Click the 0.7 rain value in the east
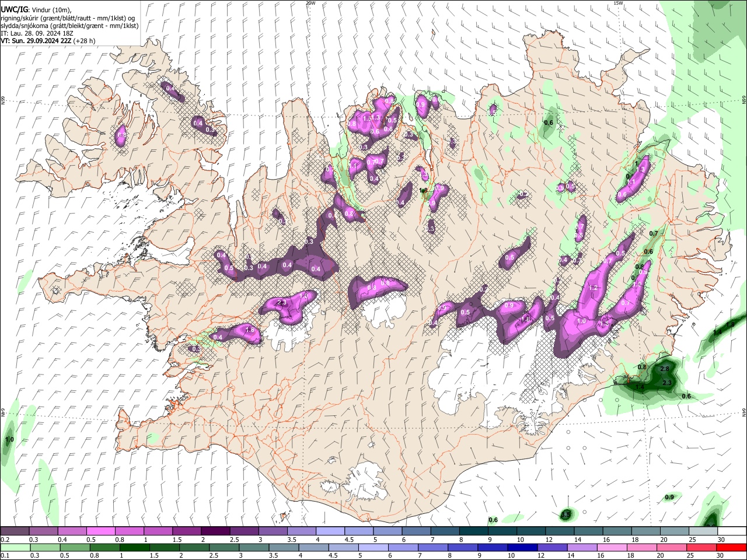The image size is (747, 560). 654,233
